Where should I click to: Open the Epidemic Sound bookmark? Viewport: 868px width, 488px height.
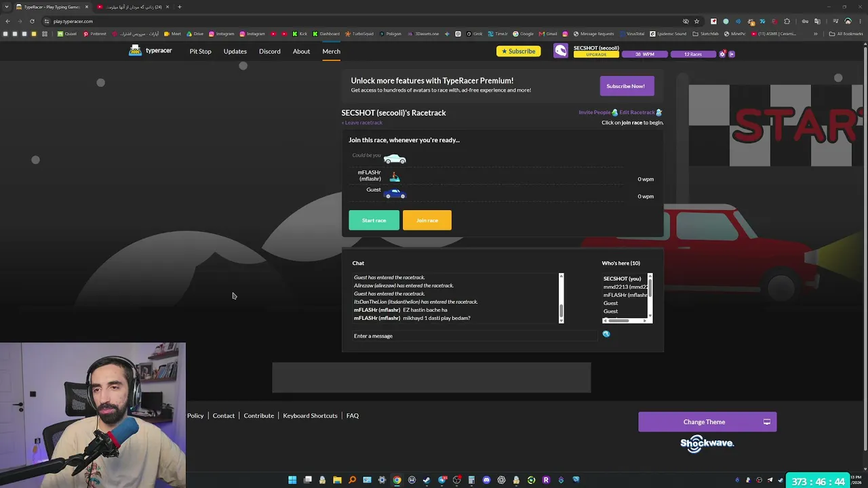click(668, 34)
